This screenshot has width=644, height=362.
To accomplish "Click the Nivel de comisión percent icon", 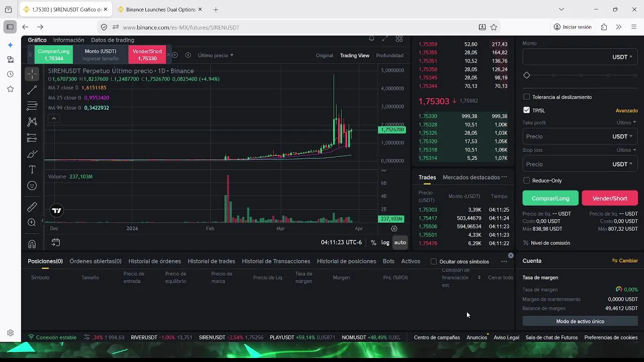I will [x=526, y=243].
